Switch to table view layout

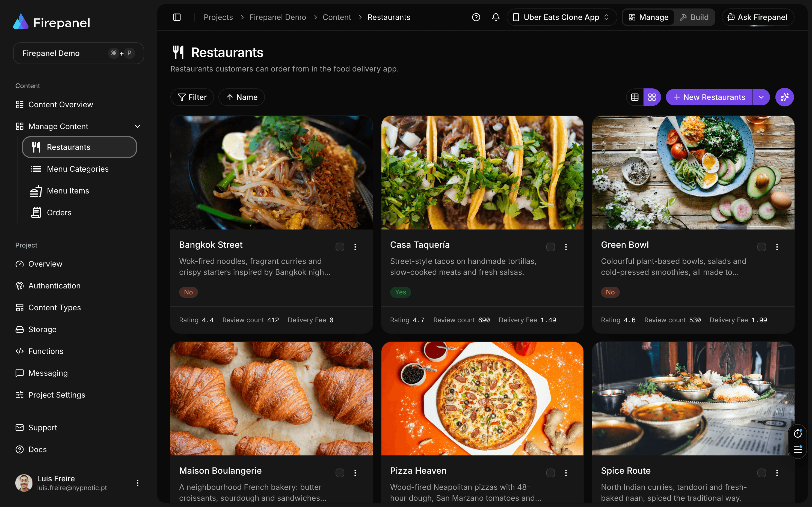[635, 97]
